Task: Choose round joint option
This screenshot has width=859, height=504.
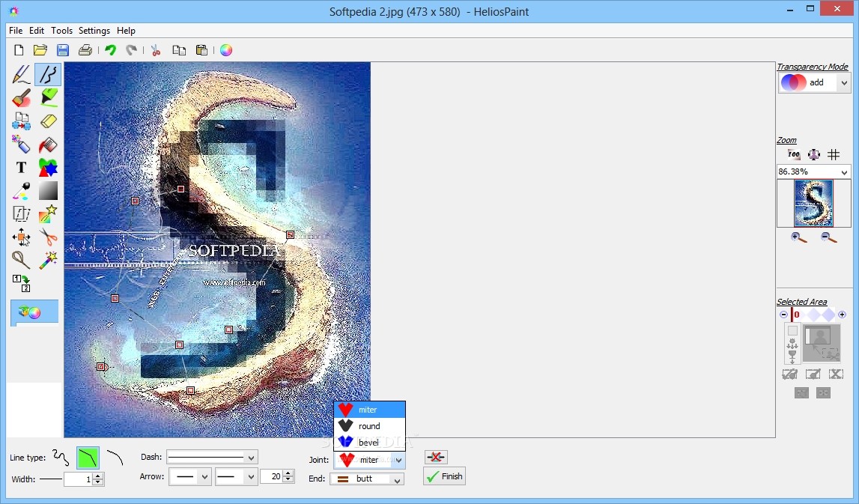Action: click(x=369, y=426)
